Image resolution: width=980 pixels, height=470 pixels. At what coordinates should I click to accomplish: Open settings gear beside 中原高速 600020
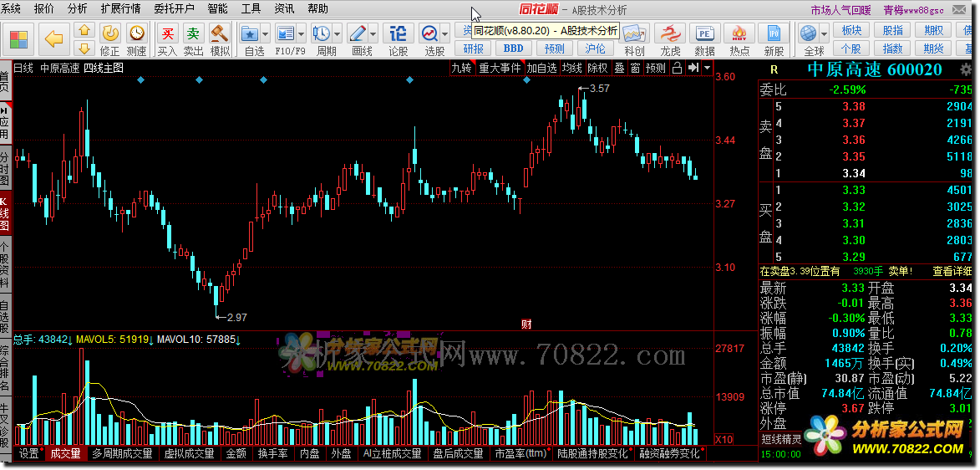tap(967, 69)
